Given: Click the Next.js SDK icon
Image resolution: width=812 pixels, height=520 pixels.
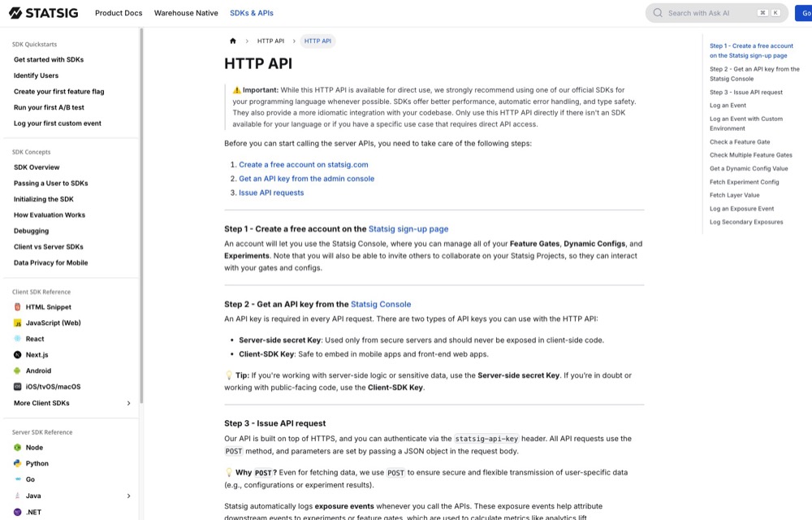Looking at the screenshot, I should (18, 354).
